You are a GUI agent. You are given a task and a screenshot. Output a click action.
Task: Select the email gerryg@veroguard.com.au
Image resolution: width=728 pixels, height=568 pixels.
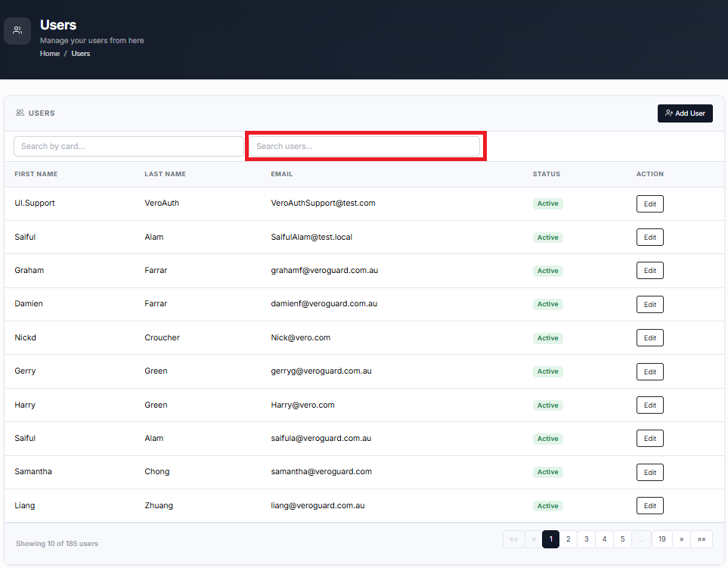coord(321,371)
